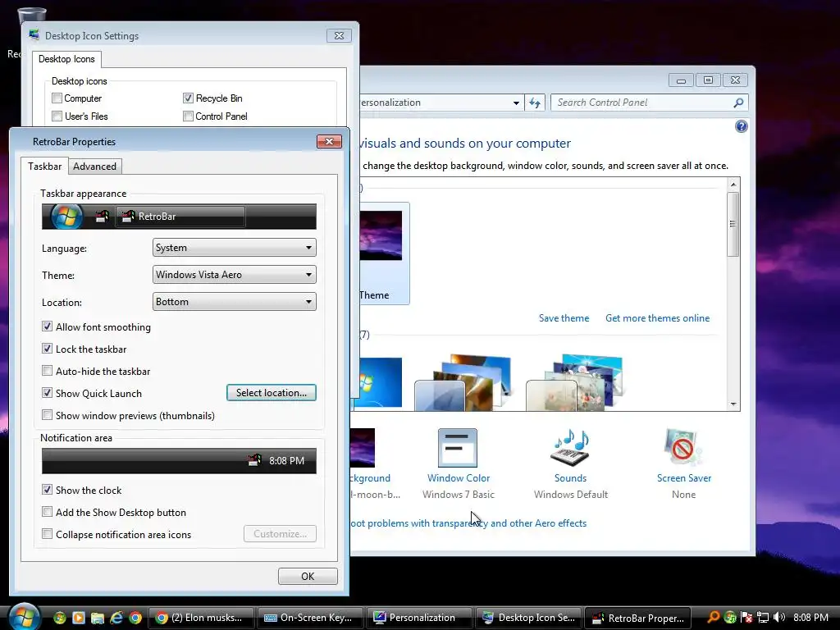Click the search magnifier in Search Control Panel
The width and height of the screenshot is (840, 630).
click(x=738, y=103)
